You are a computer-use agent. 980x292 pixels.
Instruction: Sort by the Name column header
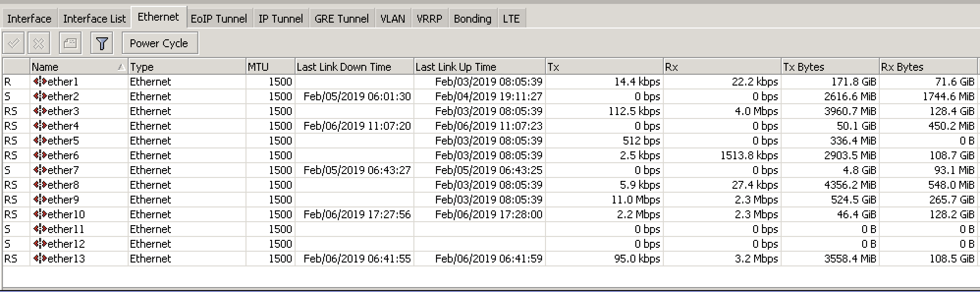tap(74, 67)
